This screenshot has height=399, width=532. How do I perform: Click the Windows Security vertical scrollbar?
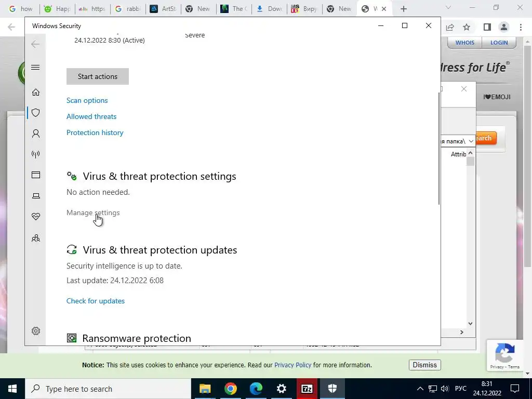pyautogui.click(x=439, y=148)
